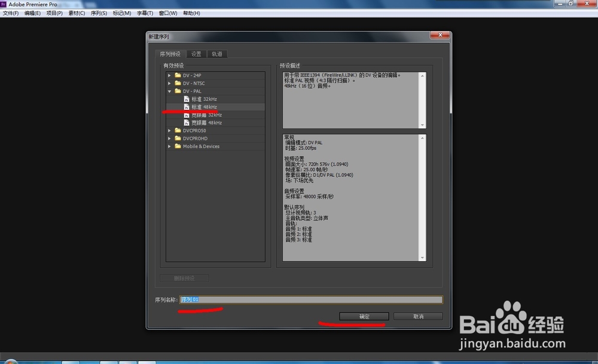This screenshot has height=364, width=598.
Task: Click the DV - NTSC folder label
Action: [x=194, y=83]
